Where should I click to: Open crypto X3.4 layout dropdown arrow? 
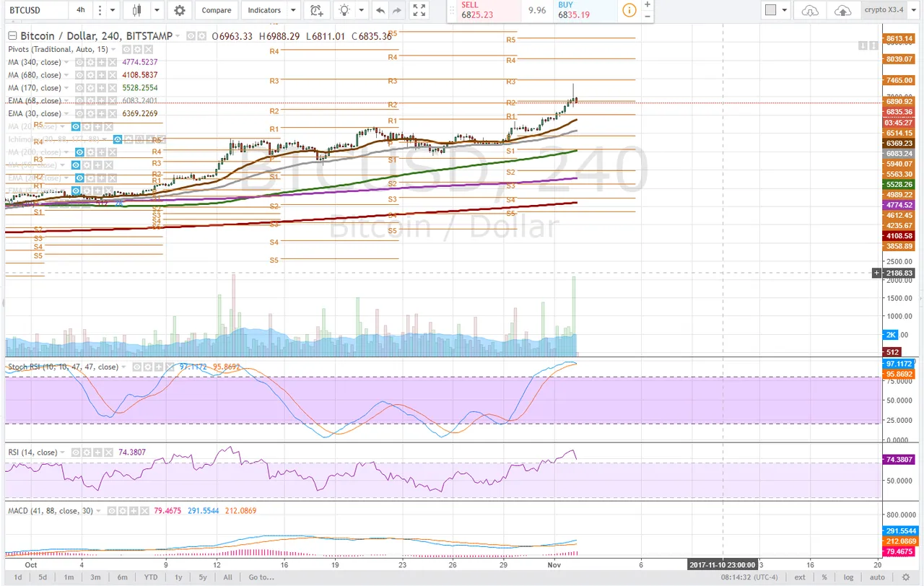pyautogui.click(x=912, y=10)
